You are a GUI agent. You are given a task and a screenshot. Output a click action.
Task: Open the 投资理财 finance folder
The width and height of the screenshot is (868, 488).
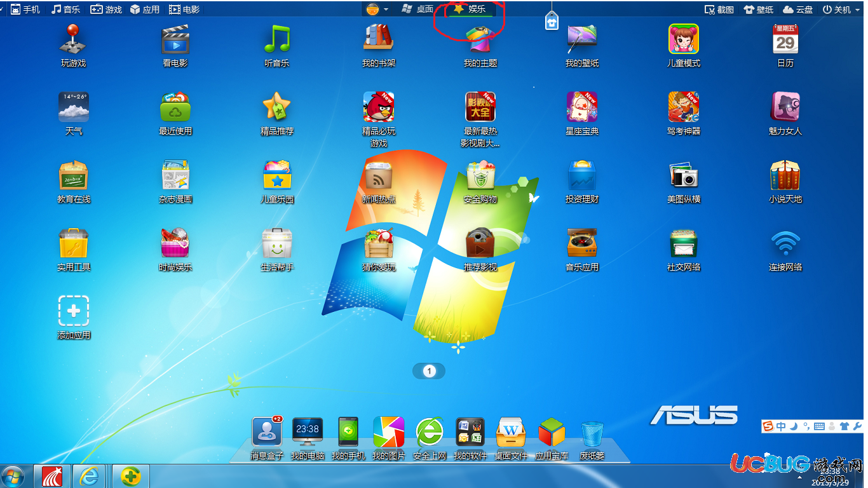click(582, 175)
